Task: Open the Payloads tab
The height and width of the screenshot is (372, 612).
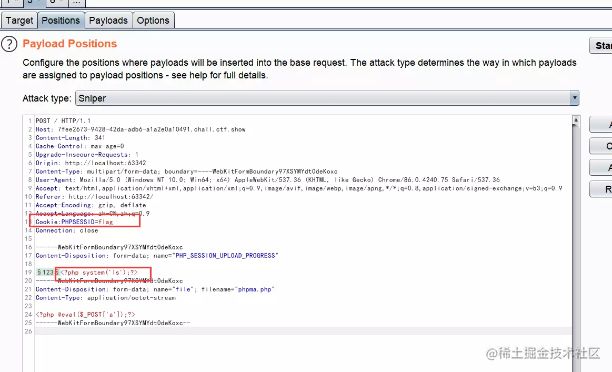Action: pos(108,20)
